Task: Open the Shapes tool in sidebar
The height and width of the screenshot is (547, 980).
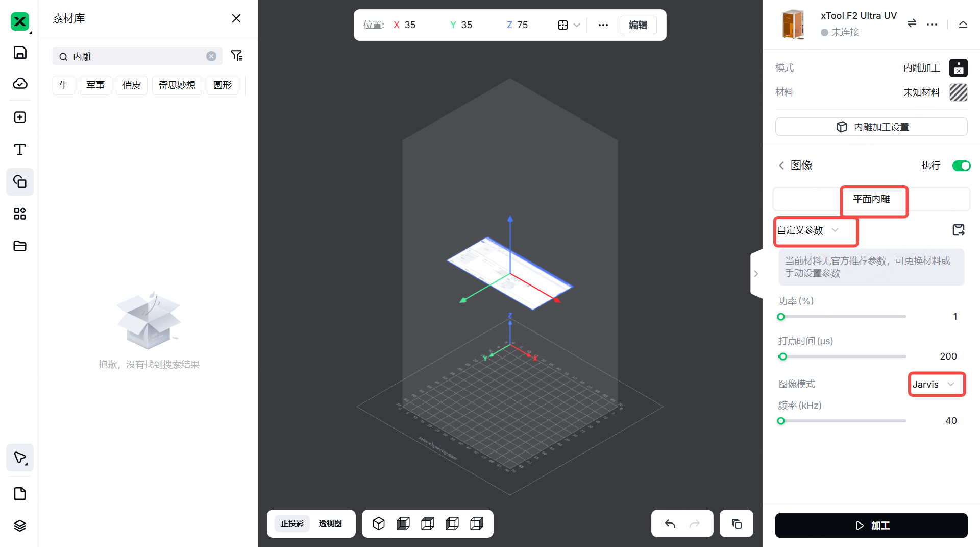Action: tap(20, 182)
